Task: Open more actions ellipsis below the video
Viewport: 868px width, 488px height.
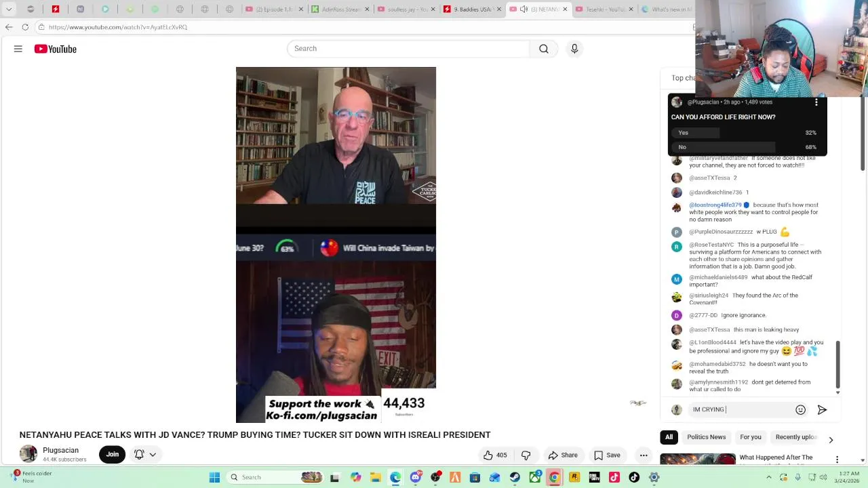Action: click(x=644, y=455)
